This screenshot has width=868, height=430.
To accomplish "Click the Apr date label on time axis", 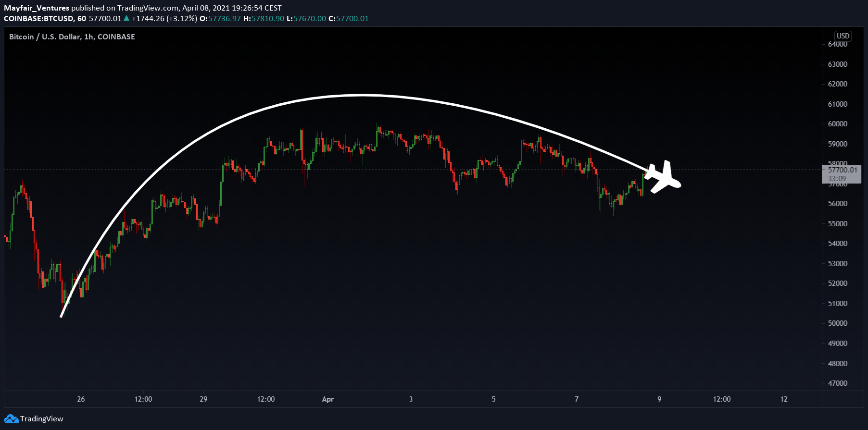I will pyautogui.click(x=328, y=399).
